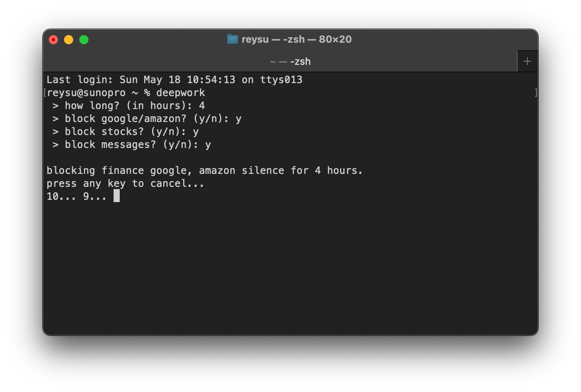Click the blinking block cursor

[117, 196]
